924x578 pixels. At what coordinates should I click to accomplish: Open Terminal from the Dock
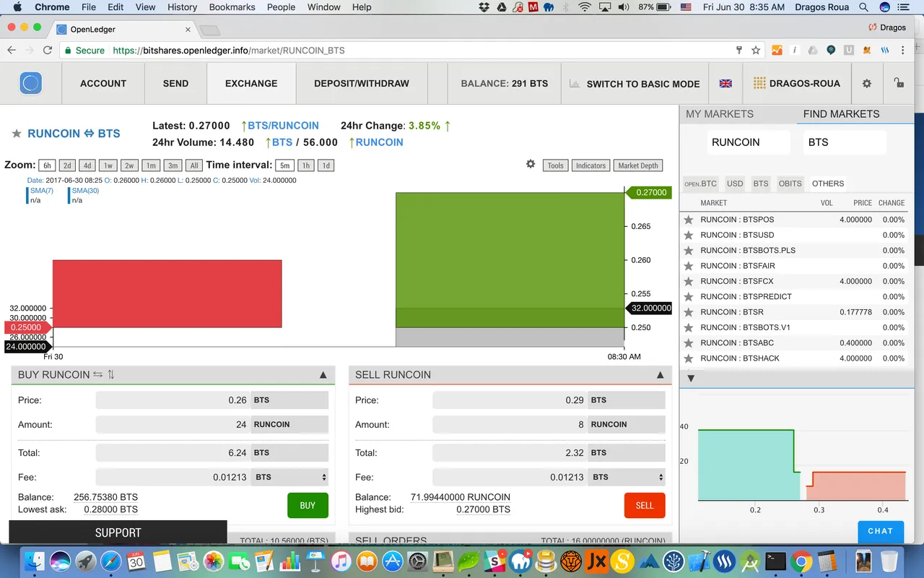[x=776, y=560]
